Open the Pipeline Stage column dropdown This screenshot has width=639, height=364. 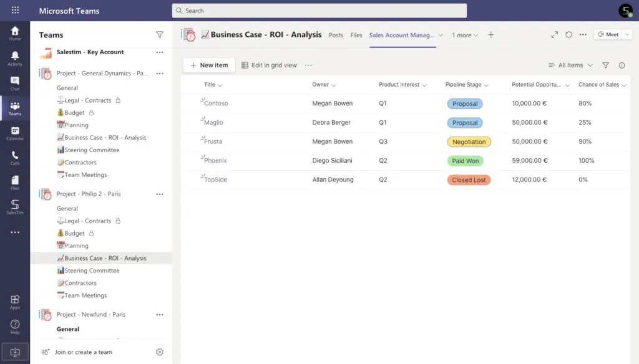(486, 85)
